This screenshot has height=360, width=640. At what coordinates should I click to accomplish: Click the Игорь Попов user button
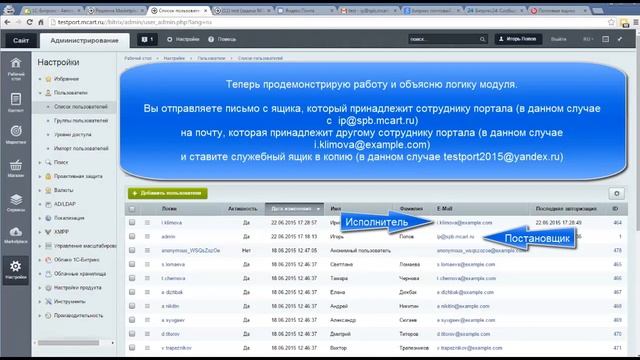click(518, 39)
